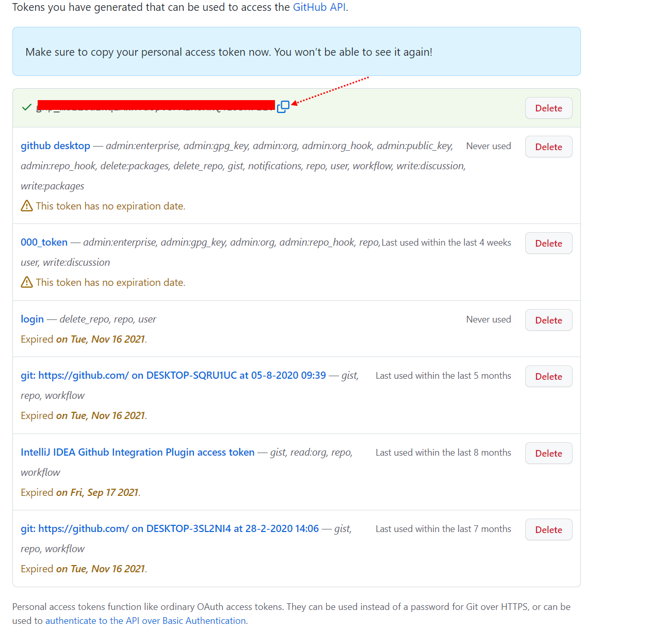
Task: Click 'write:packages' scope text
Action: click(x=52, y=186)
